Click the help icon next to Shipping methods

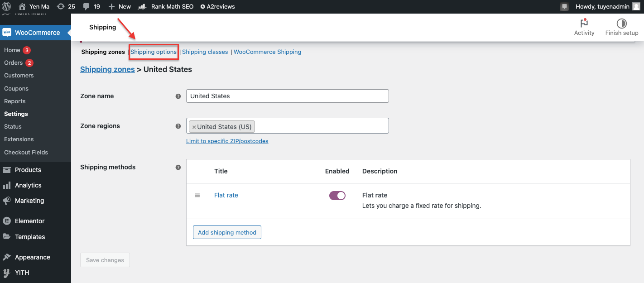[x=178, y=167]
